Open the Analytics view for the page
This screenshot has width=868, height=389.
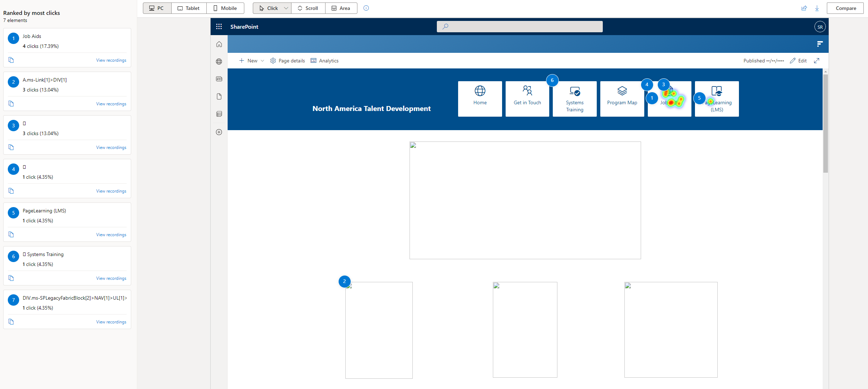[x=324, y=61]
